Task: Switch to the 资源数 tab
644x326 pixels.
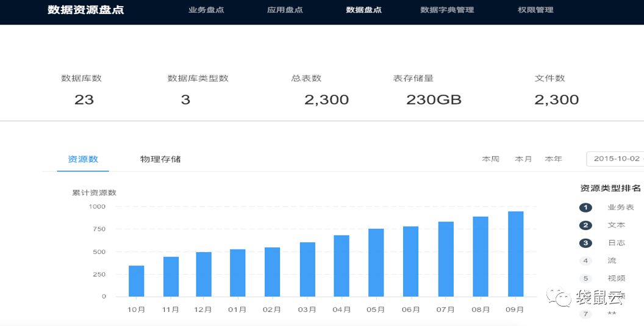Action: coord(83,159)
